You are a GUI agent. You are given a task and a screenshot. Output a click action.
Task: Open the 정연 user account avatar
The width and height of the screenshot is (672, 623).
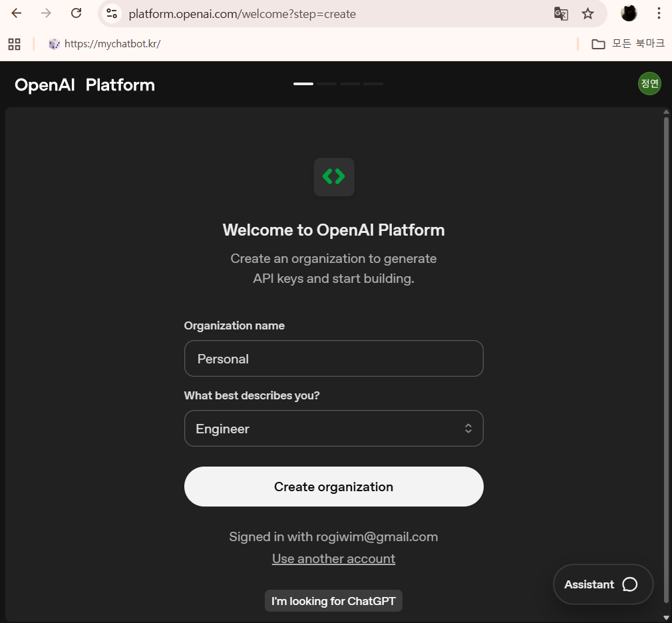pos(649,84)
